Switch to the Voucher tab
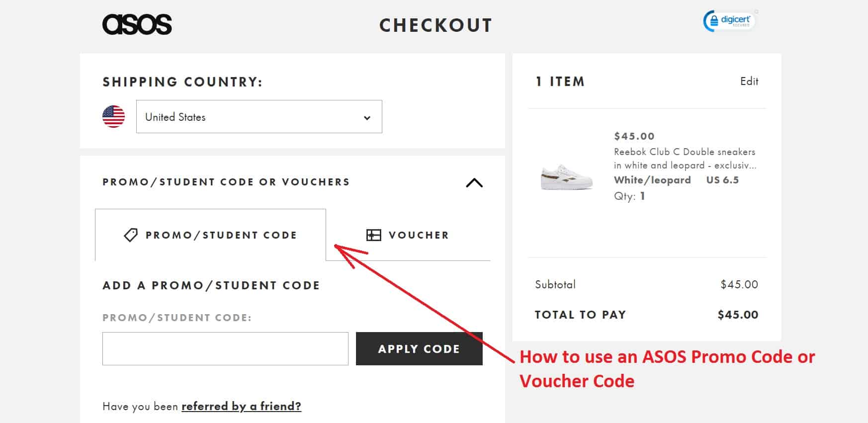 408,235
